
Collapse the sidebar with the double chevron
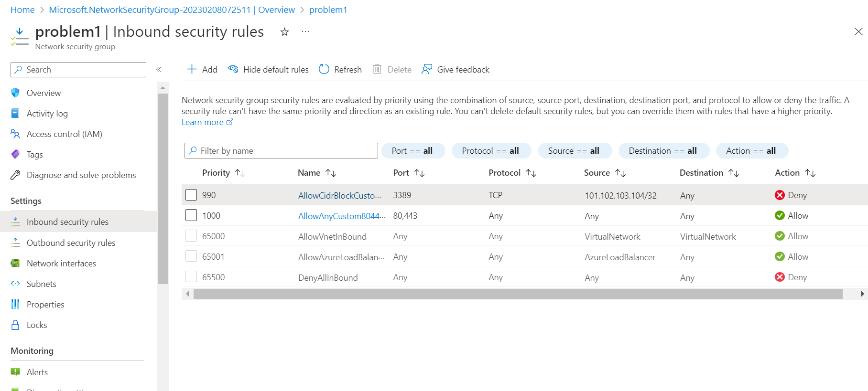[x=159, y=70]
